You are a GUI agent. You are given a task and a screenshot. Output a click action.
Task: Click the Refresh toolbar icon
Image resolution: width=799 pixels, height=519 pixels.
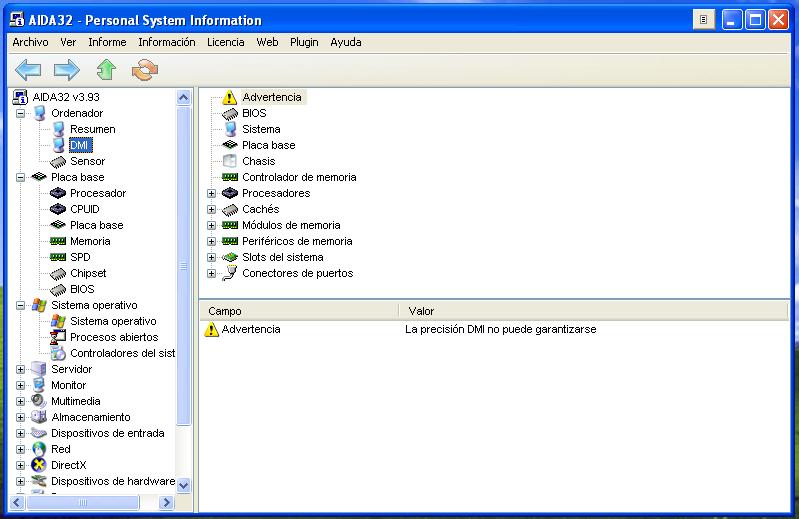145,69
